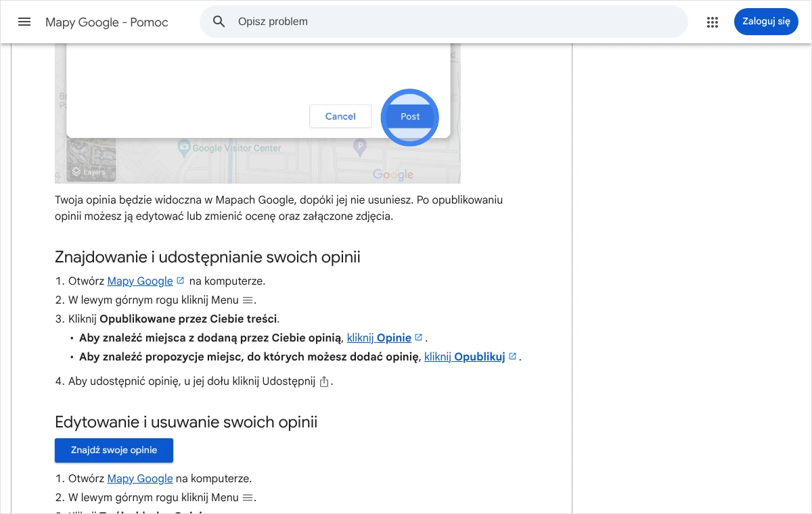812x514 pixels.
Task: Open Mapy Google link under Edytowanie section
Action: [x=140, y=479]
